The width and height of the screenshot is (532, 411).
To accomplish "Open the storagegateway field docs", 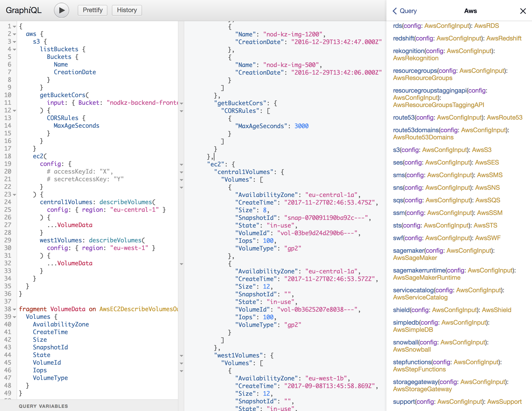I will [x=415, y=382].
